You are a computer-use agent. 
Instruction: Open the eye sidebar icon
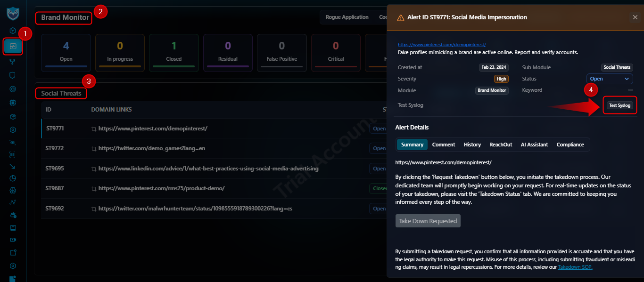[x=13, y=143]
